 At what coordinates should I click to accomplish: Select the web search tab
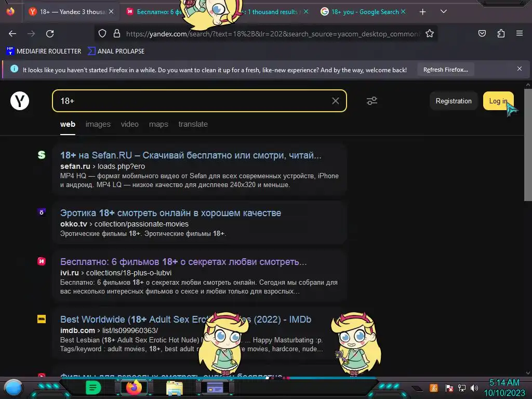click(x=68, y=124)
